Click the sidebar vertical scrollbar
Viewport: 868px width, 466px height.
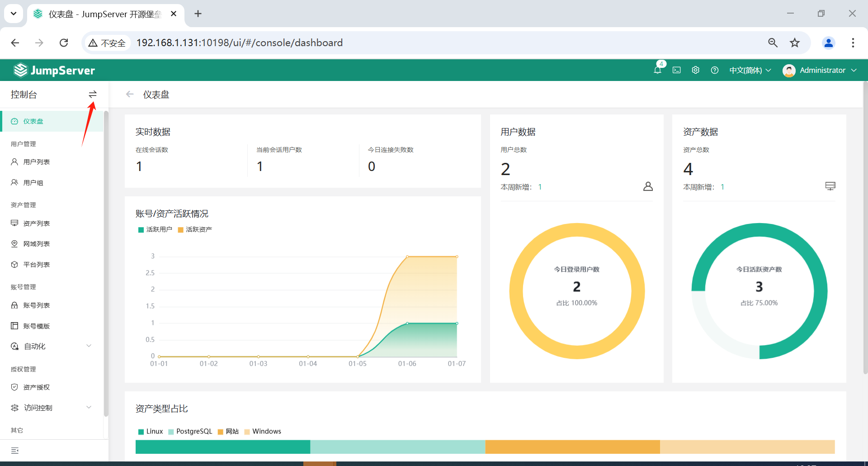point(106,263)
